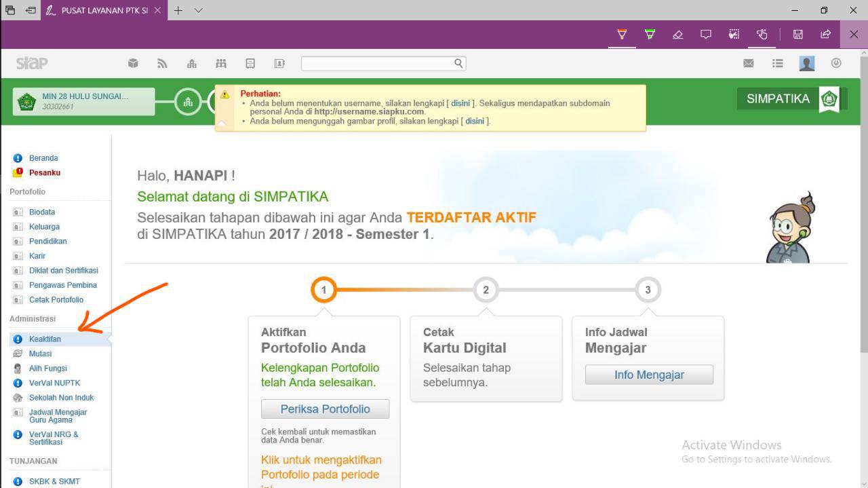Select Keaktifan under Administrasi
This screenshot has width=868, height=488.
pos(45,339)
